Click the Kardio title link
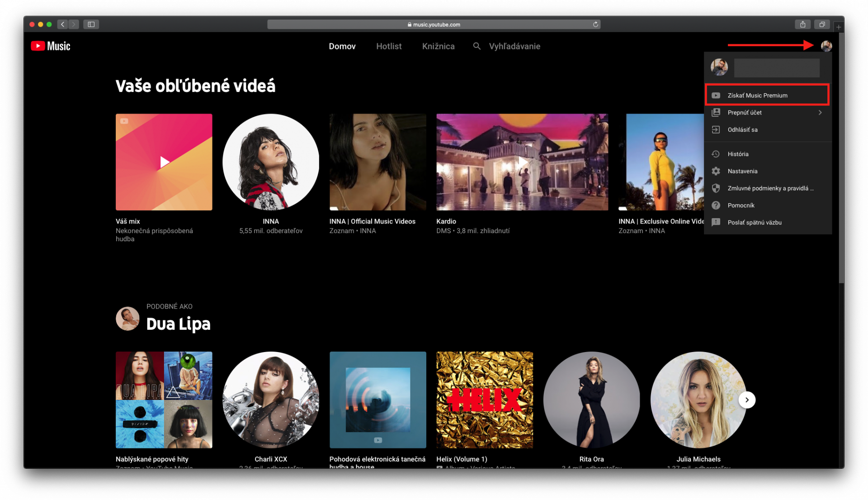Viewport: 868px width, 500px height. [x=446, y=221]
